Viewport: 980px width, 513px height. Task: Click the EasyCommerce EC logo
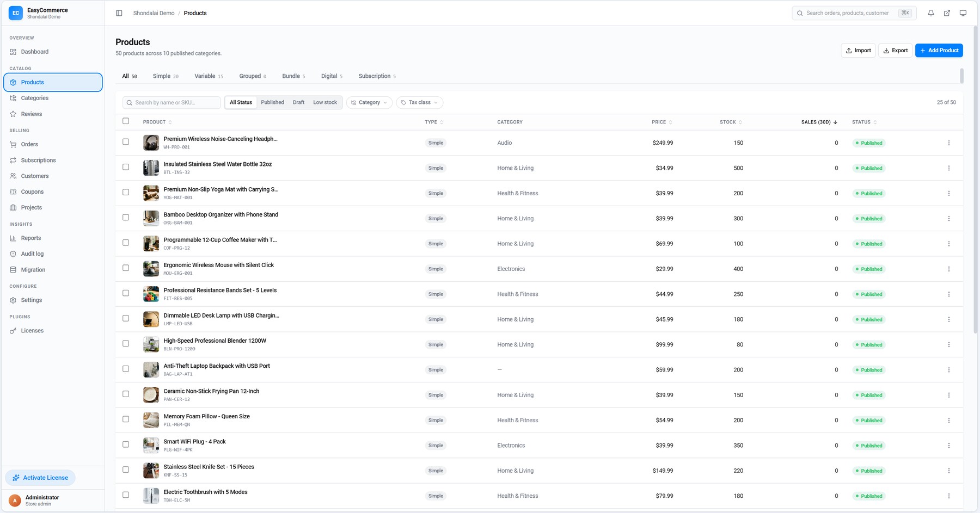[x=16, y=13]
